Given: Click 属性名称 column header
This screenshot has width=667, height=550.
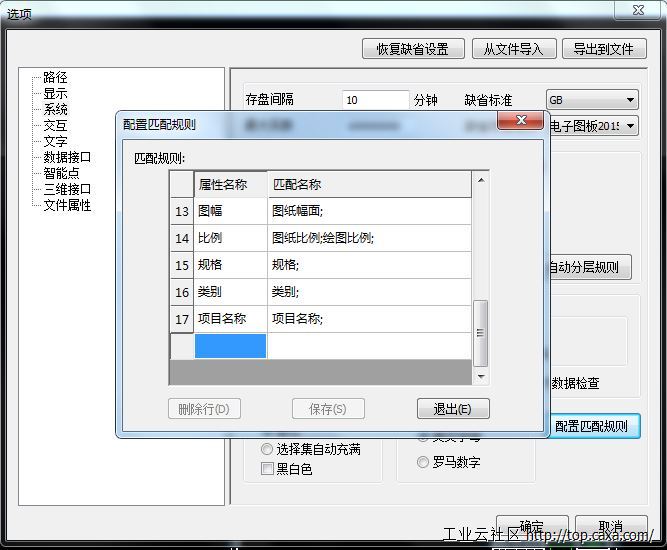Looking at the screenshot, I should [x=231, y=184].
